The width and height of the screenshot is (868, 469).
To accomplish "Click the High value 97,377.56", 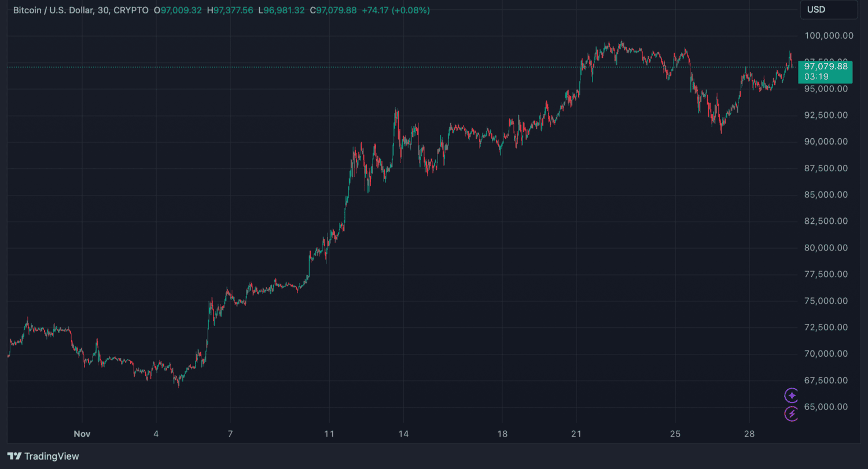I will point(234,10).
